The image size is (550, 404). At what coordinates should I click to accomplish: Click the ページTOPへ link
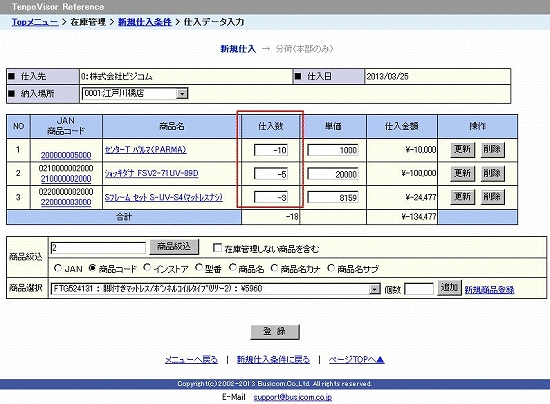[356, 359]
